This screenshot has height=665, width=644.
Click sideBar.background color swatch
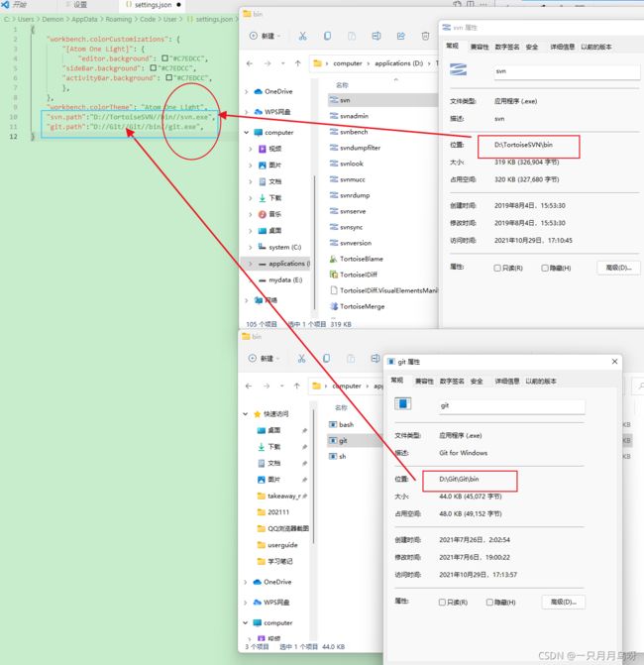click(x=153, y=67)
